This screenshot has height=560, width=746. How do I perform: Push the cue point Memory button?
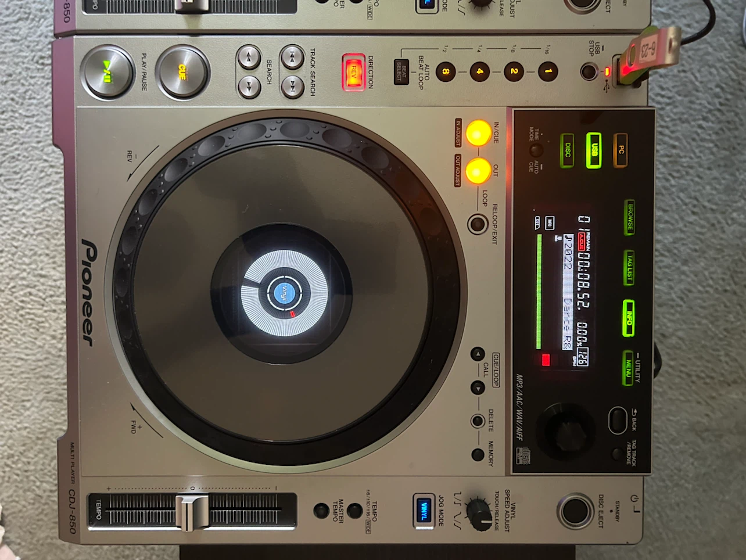click(x=478, y=455)
